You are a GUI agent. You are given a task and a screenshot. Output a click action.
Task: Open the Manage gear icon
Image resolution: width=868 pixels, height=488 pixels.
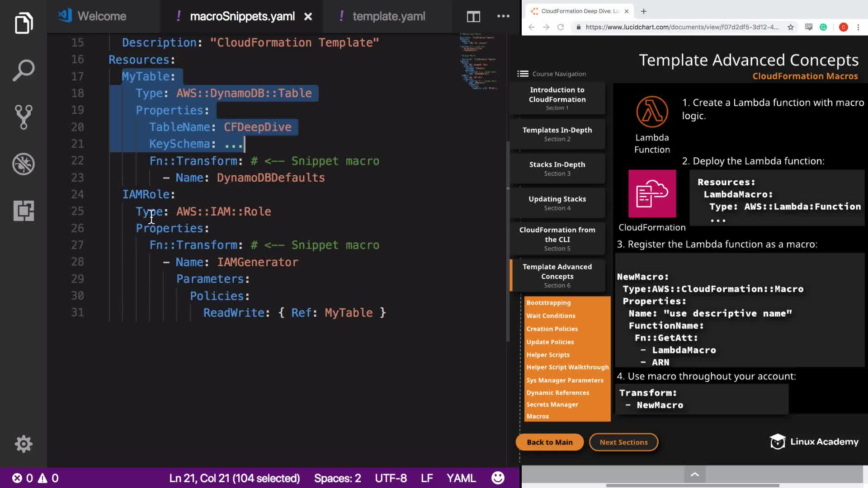click(24, 444)
